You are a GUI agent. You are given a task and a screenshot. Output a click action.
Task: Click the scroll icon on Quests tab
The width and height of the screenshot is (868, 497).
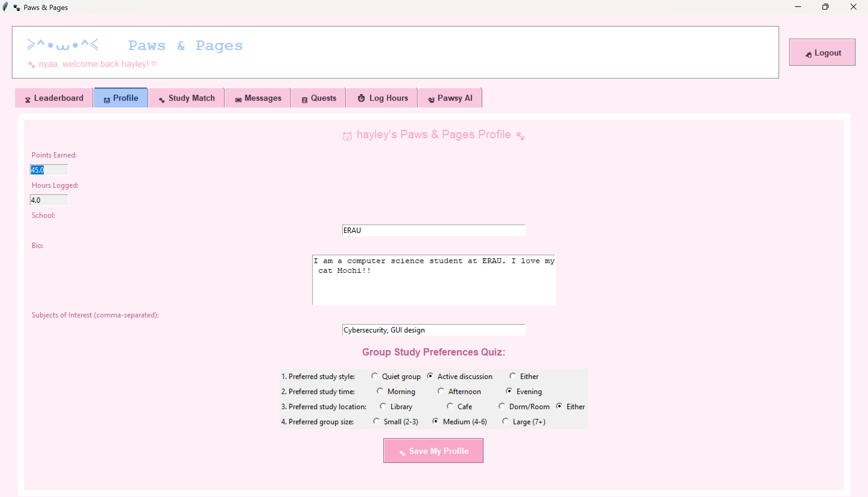(304, 99)
